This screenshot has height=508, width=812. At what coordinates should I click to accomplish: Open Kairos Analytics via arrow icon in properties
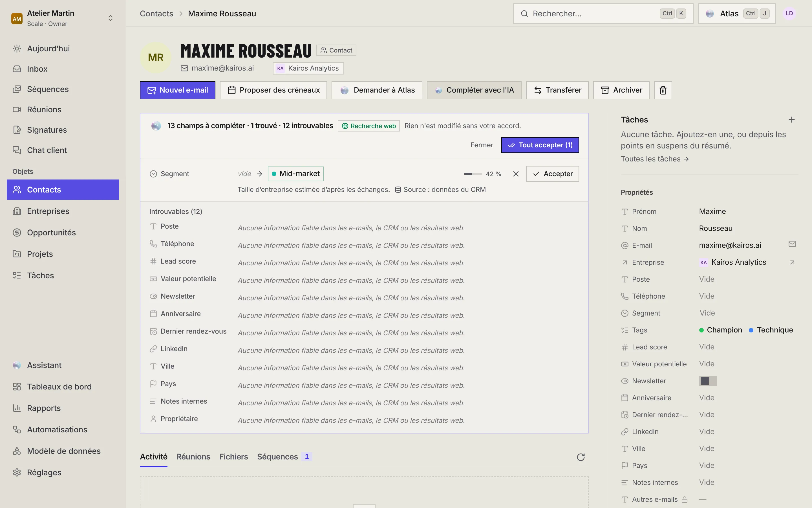coord(792,262)
